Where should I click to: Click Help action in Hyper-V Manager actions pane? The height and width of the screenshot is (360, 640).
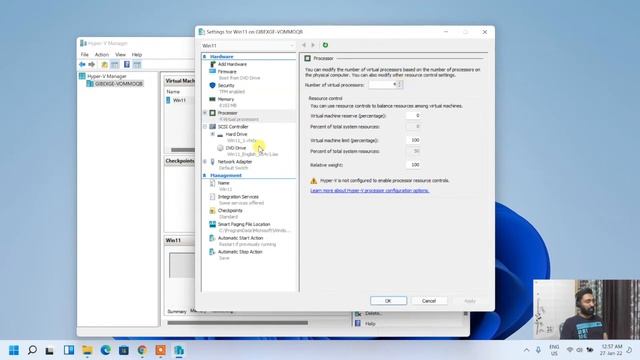tap(370, 324)
